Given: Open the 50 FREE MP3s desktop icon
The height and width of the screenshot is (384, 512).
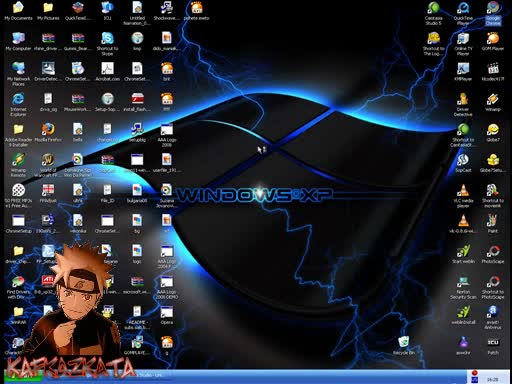Looking at the screenshot, I should 18,196.
